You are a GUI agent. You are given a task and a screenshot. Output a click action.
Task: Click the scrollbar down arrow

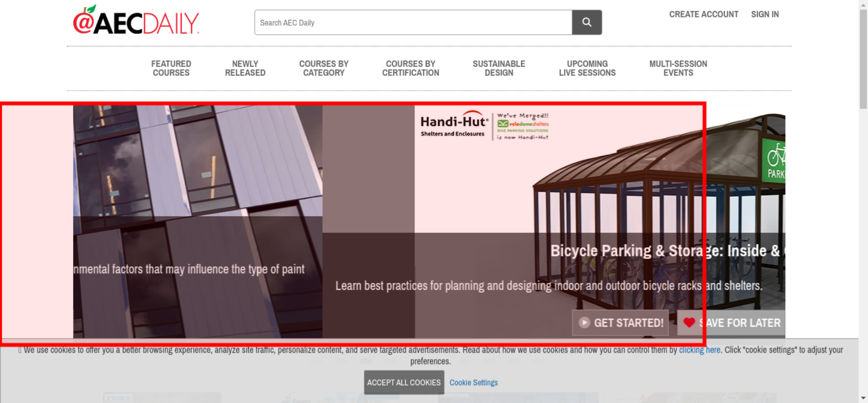[863, 398]
